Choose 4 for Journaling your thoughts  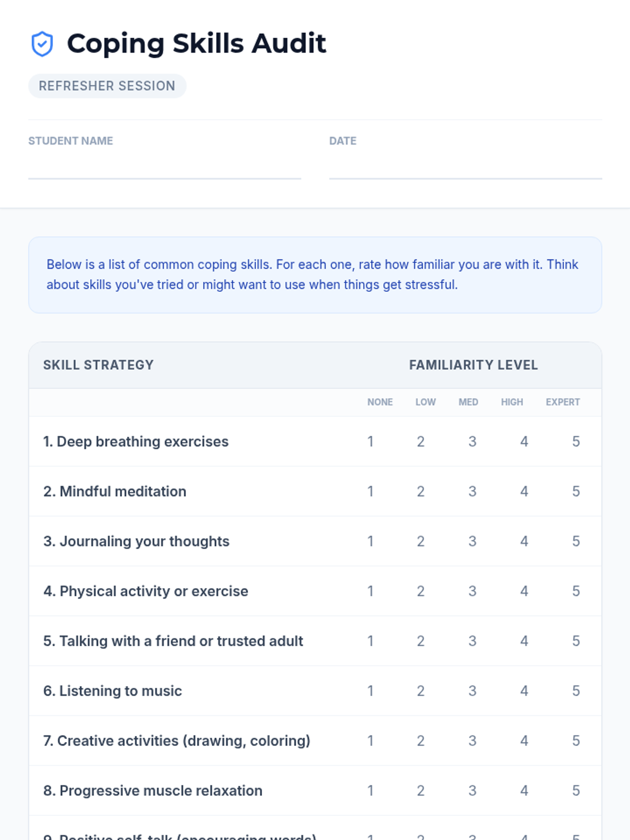click(524, 541)
